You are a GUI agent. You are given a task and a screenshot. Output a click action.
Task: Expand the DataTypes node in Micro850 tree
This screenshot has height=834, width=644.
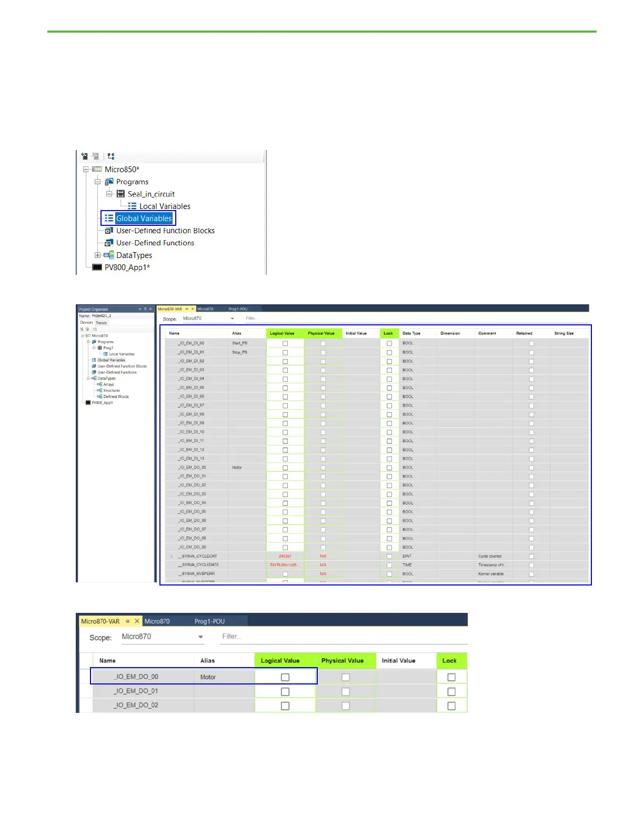point(97,255)
